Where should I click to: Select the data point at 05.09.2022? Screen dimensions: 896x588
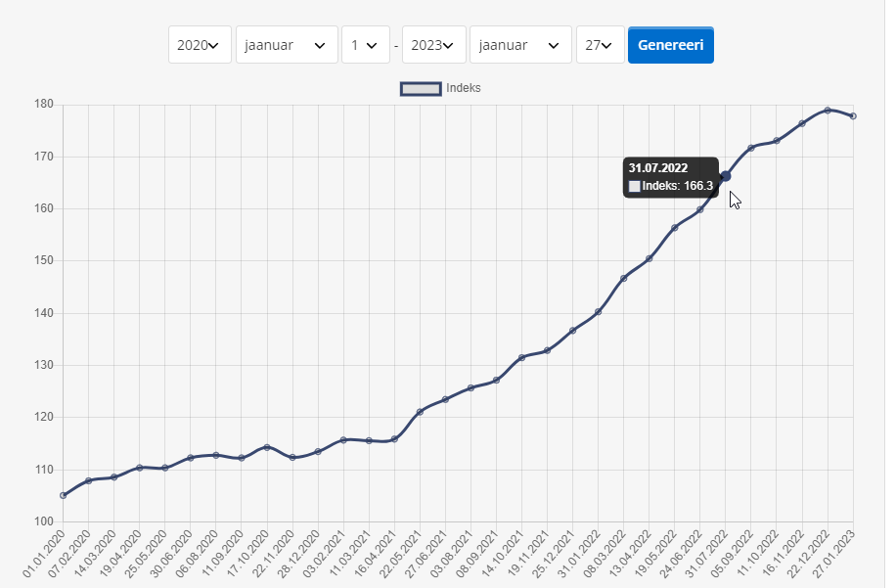click(751, 148)
